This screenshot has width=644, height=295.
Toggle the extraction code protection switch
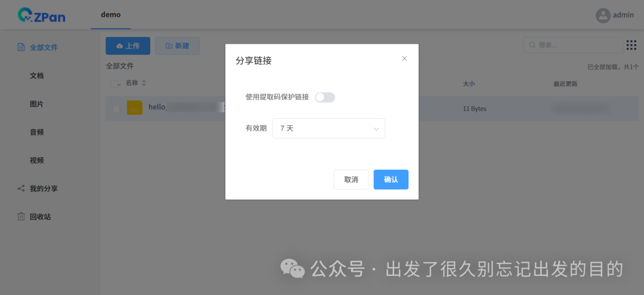point(325,97)
